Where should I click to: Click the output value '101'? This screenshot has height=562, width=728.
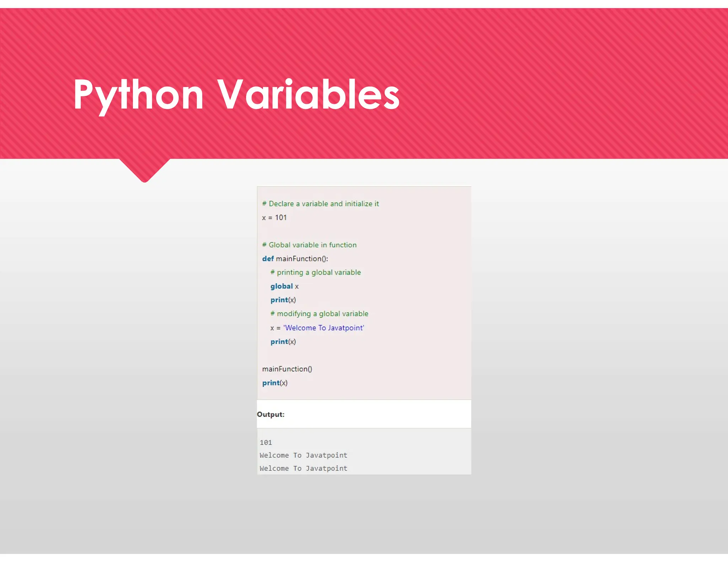(x=266, y=443)
